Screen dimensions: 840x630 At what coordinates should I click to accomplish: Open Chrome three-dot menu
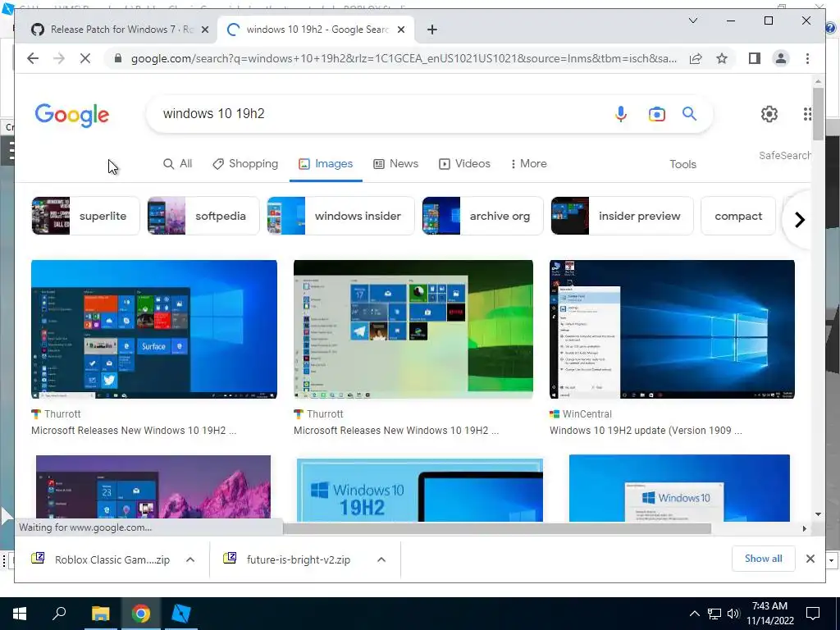(x=807, y=58)
